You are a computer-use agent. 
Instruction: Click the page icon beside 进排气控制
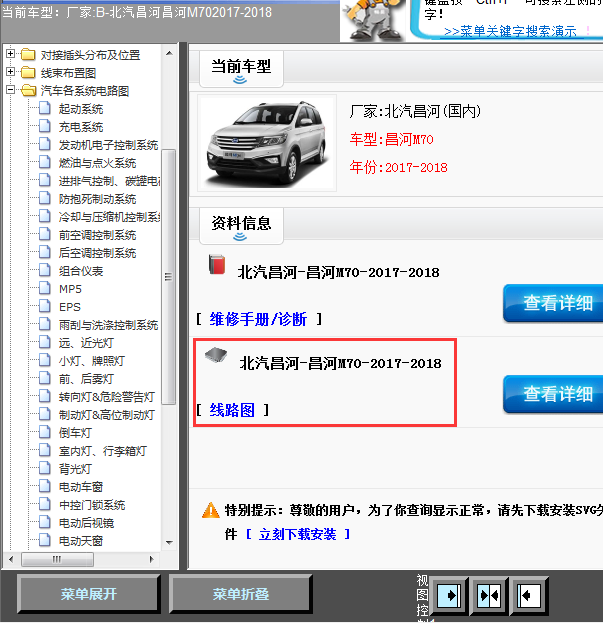point(44,180)
